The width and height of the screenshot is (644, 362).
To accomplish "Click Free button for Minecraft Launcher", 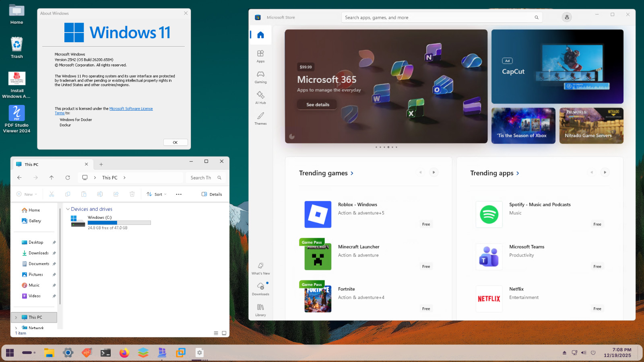I will coord(426,267).
